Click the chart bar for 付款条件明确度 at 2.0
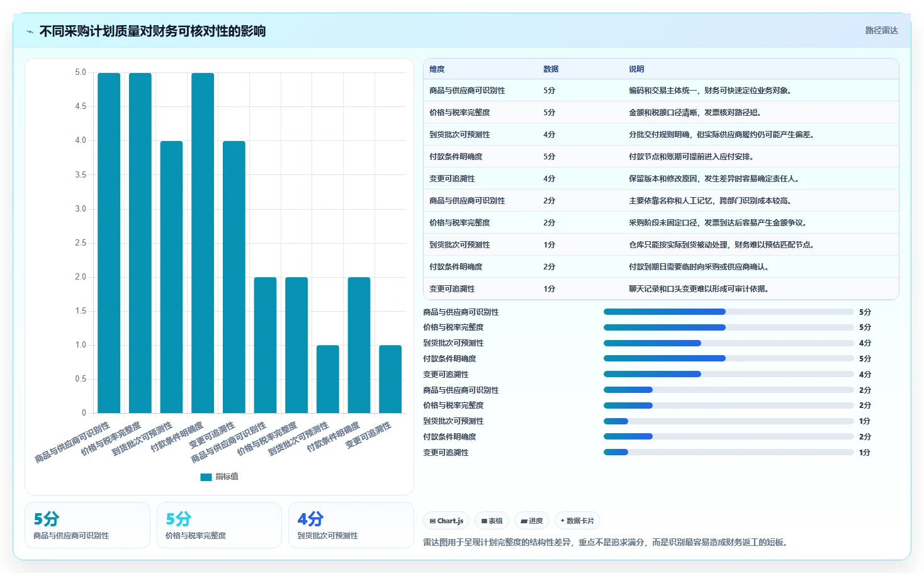 click(359, 345)
